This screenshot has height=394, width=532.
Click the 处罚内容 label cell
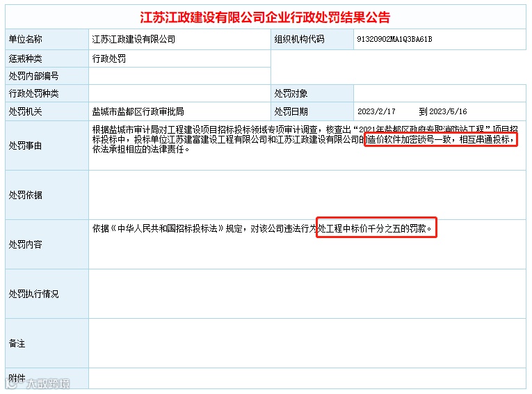[x=47, y=244]
